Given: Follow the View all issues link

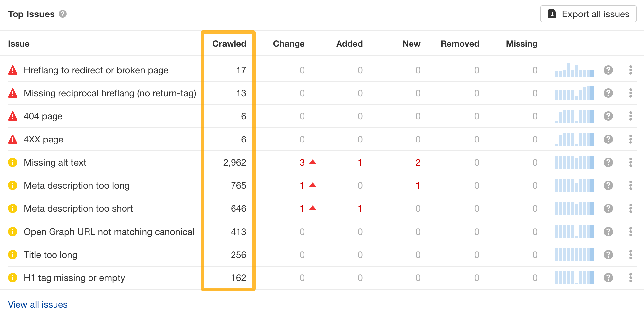Looking at the screenshot, I should [38, 304].
